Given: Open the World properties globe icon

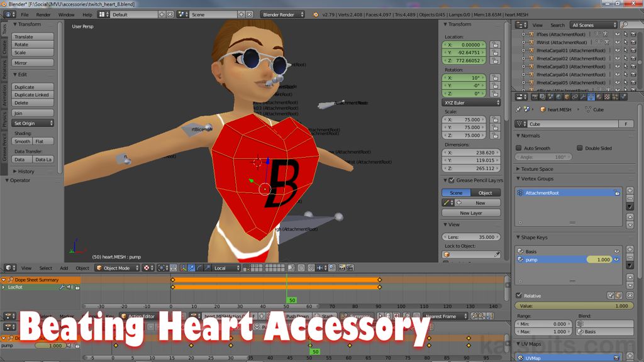Looking at the screenshot, I should coord(558,97).
